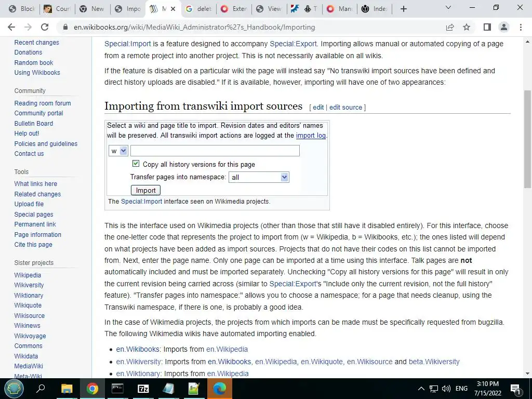Viewport: 532px width, 399px height.
Task: Click the scrollbar down arrow
Action: coord(527,374)
